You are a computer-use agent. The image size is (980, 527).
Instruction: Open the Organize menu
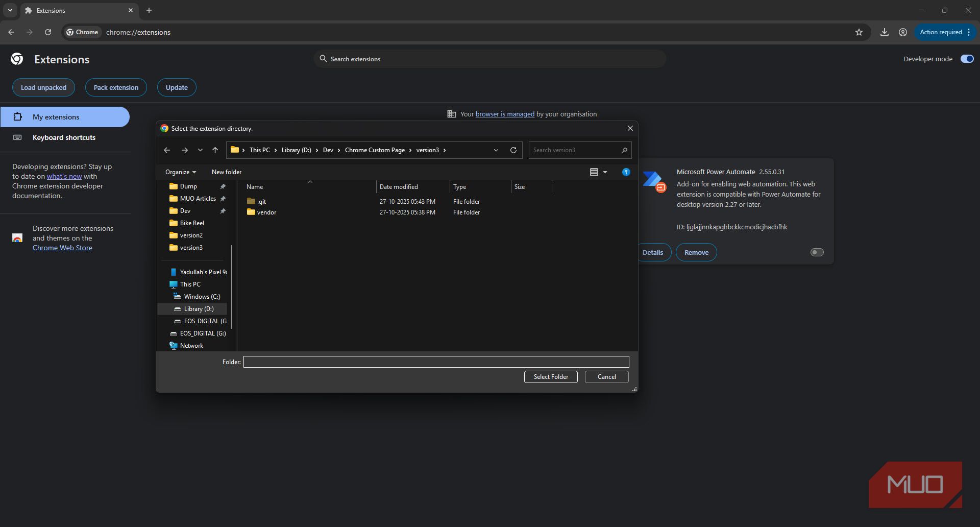(180, 172)
